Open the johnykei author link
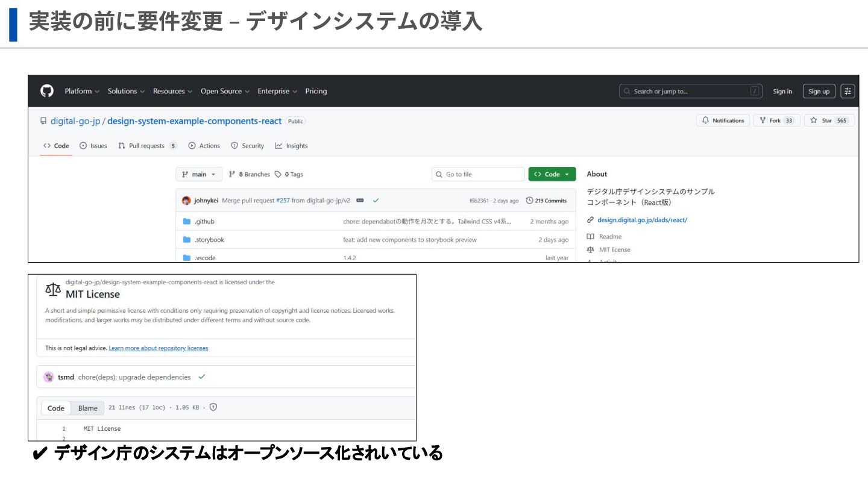 pos(206,201)
